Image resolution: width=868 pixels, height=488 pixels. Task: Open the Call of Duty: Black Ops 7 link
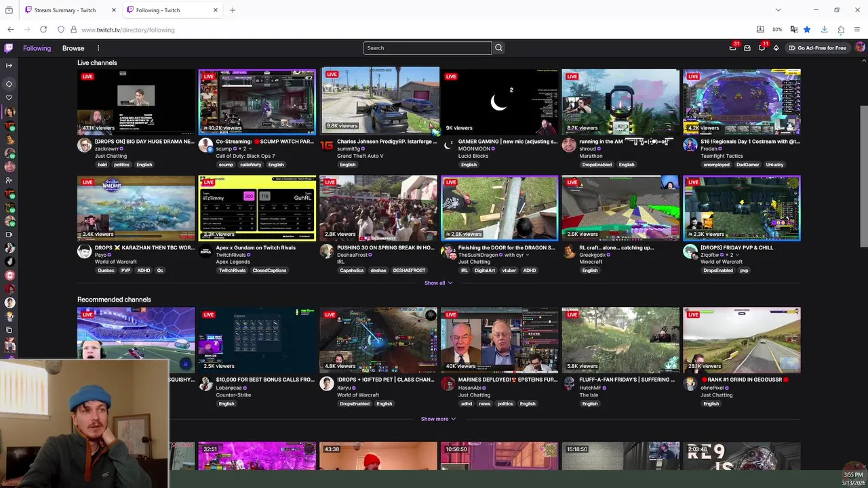point(245,156)
